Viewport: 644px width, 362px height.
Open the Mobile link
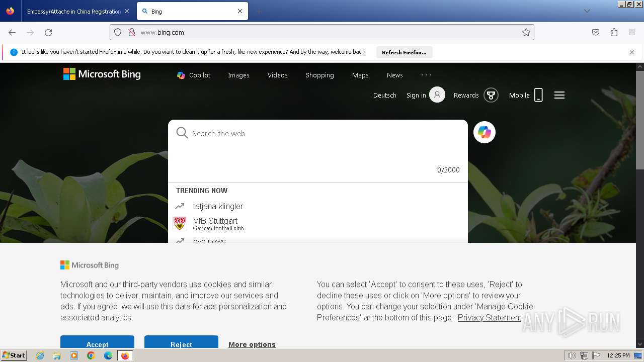coord(519,95)
